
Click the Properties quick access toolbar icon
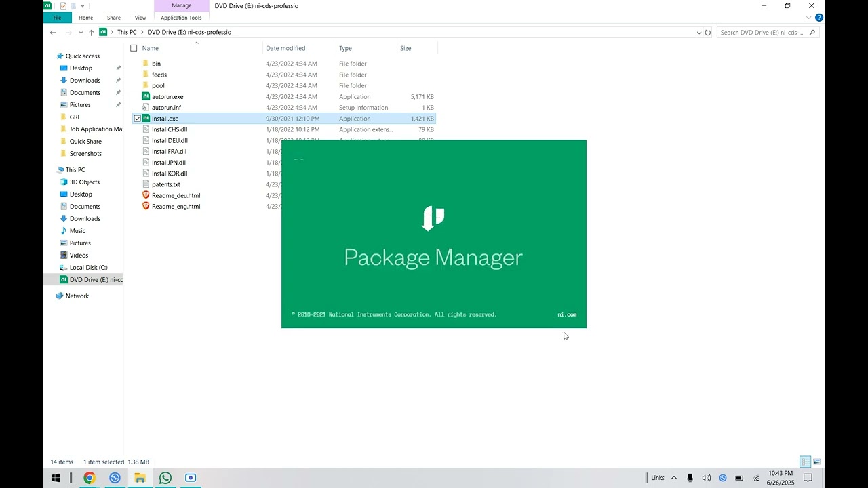click(x=63, y=6)
